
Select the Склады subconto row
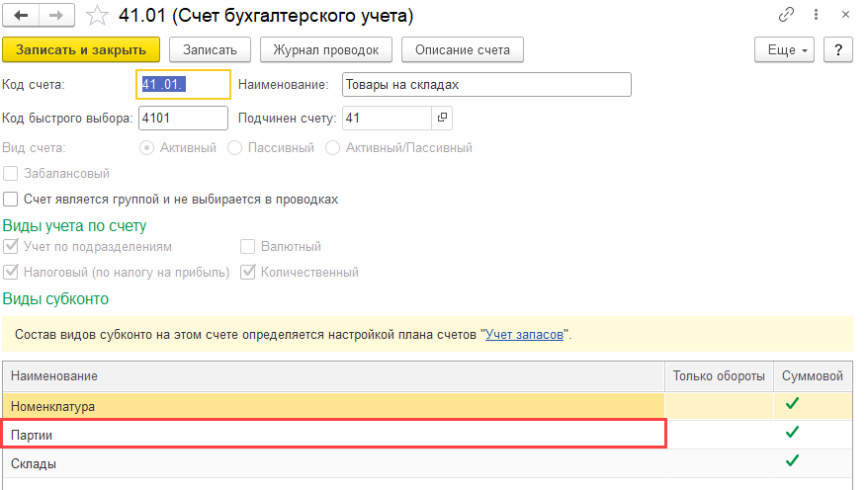[x=334, y=462]
